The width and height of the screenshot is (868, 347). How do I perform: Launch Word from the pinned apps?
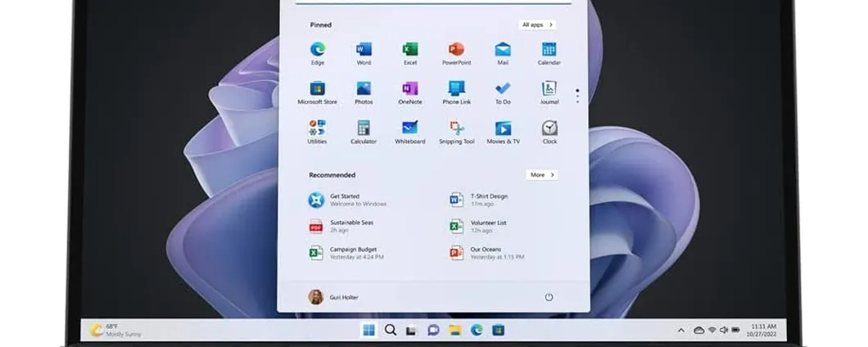click(364, 54)
